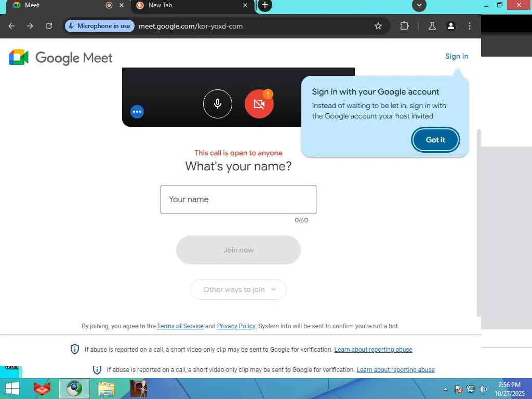The width and height of the screenshot is (532, 399).
Task: Show hidden system tray icons
Action: (x=445, y=390)
